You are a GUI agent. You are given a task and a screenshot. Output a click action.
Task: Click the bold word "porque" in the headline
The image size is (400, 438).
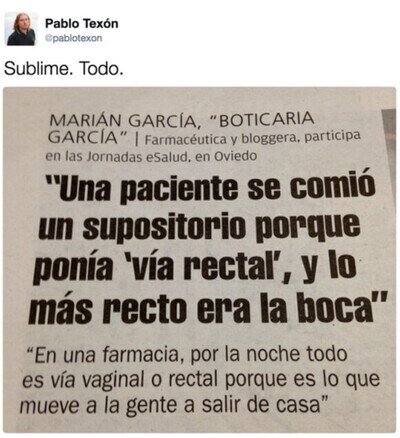[x=308, y=226]
